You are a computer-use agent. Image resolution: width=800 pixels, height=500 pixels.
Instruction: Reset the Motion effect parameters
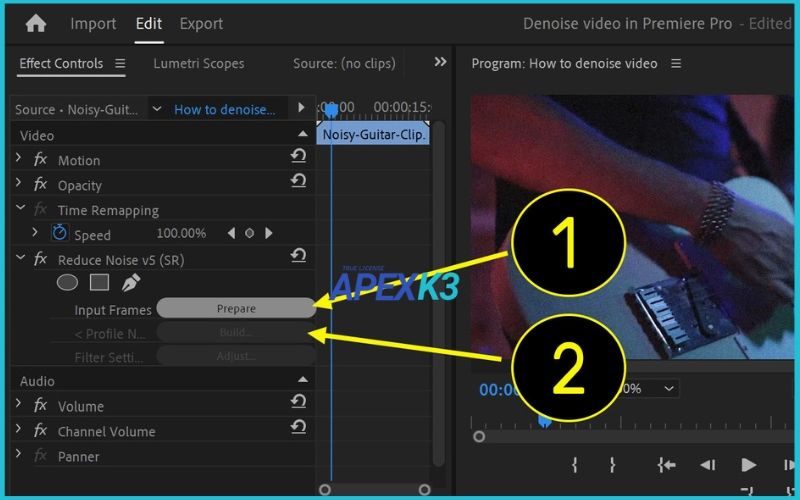click(298, 156)
